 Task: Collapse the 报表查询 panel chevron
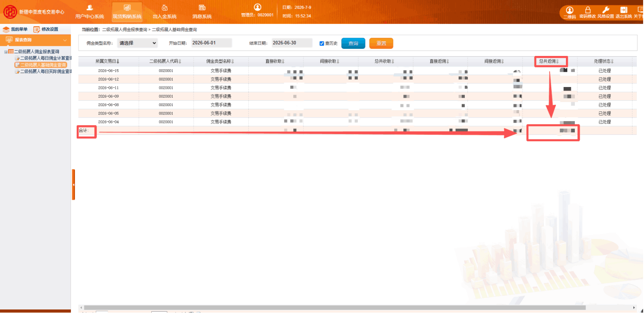click(x=65, y=40)
